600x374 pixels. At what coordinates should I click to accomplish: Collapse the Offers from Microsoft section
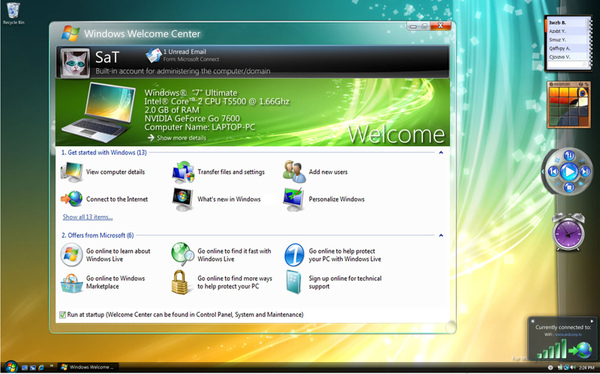(441, 235)
